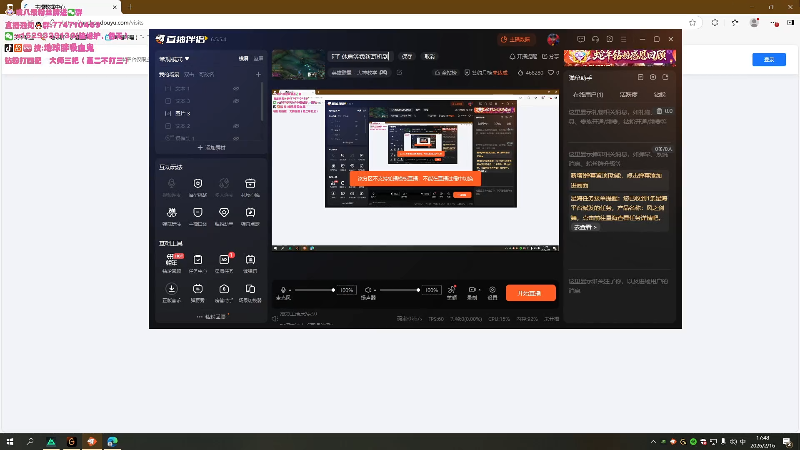Image resolution: width=800 pixels, height=450 pixels.
Task: Click the beauty effects icon beside the recording button
Action: [x=452, y=290]
